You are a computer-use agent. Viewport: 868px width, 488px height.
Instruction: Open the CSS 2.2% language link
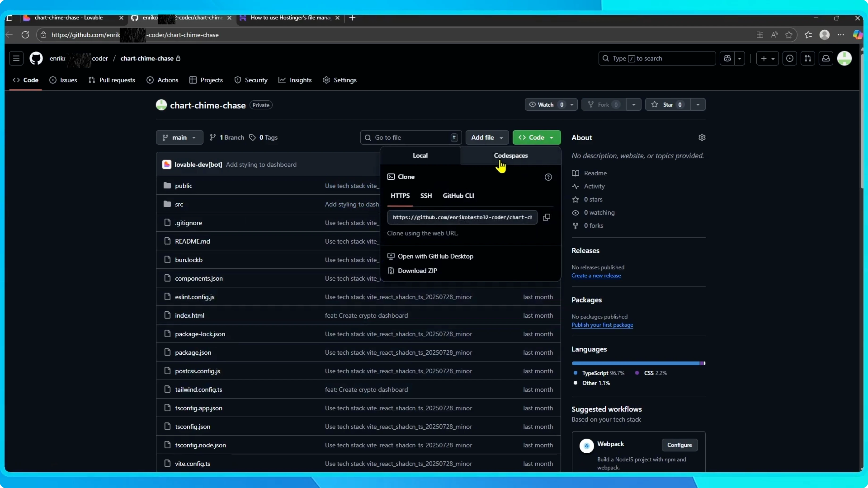coord(651,373)
